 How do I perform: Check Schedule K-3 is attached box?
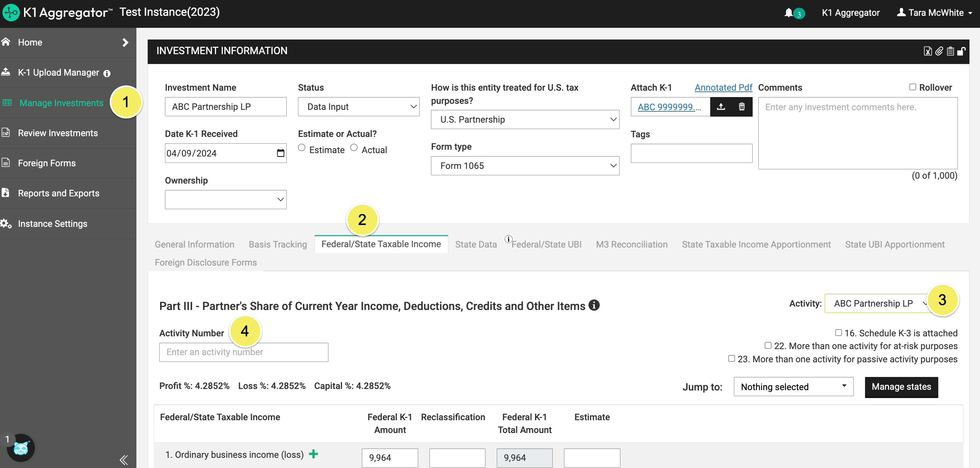point(838,333)
